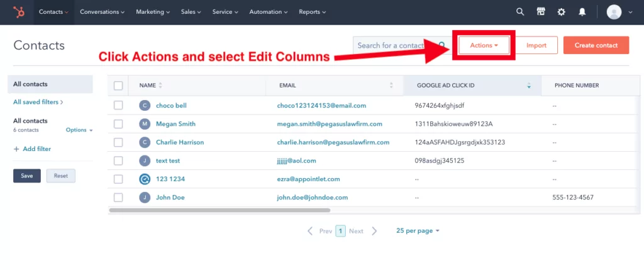The width and height of the screenshot is (644, 270).
Task: Open the Settings gear icon
Action: pos(562,12)
